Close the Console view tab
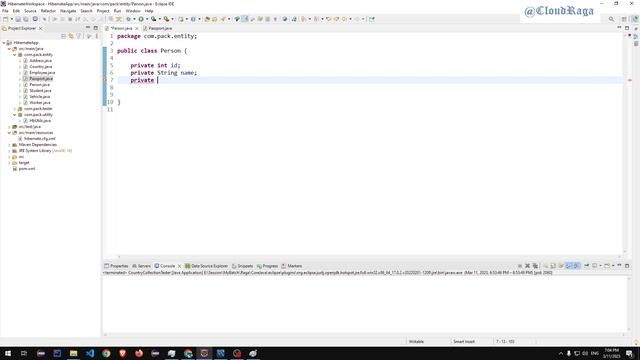640x360 pixels. point(179,266)
